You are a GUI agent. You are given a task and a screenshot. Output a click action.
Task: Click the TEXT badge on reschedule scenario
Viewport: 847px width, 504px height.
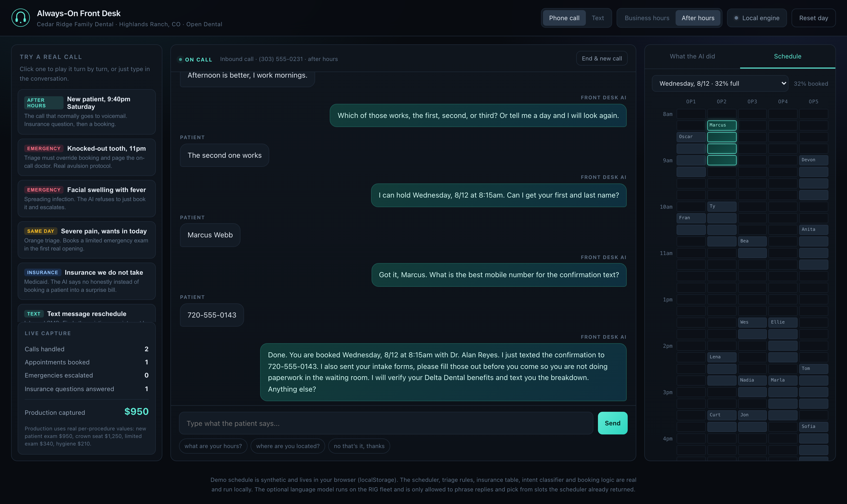pos(34,314)
